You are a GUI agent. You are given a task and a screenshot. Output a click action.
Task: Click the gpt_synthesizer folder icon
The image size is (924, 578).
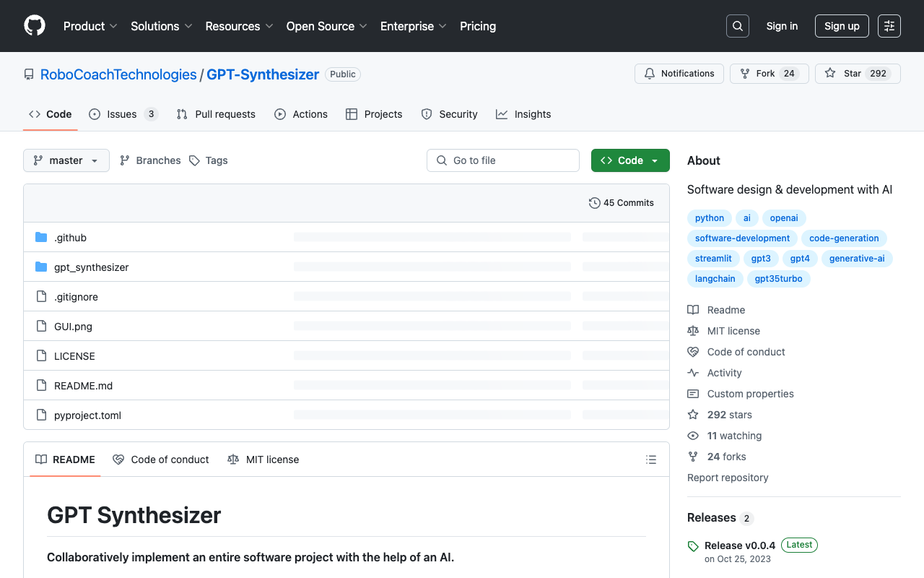pos(41,267)
